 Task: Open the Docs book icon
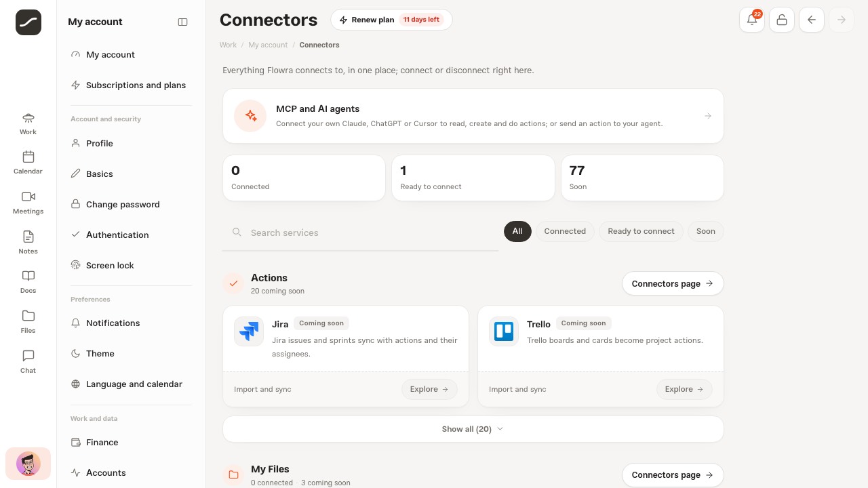coord(28,282)
